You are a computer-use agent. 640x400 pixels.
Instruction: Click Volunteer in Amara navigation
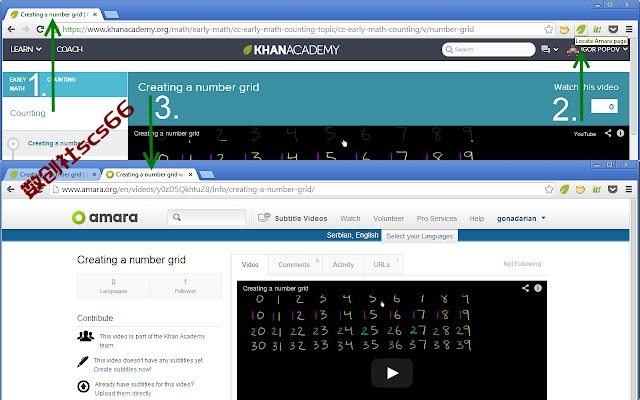click(x=388, y=218)
